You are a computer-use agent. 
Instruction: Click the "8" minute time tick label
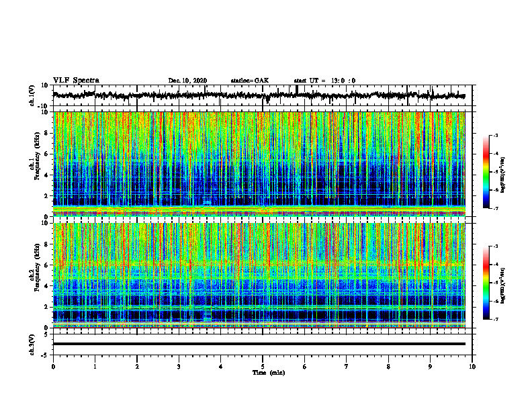coord(388,367)
